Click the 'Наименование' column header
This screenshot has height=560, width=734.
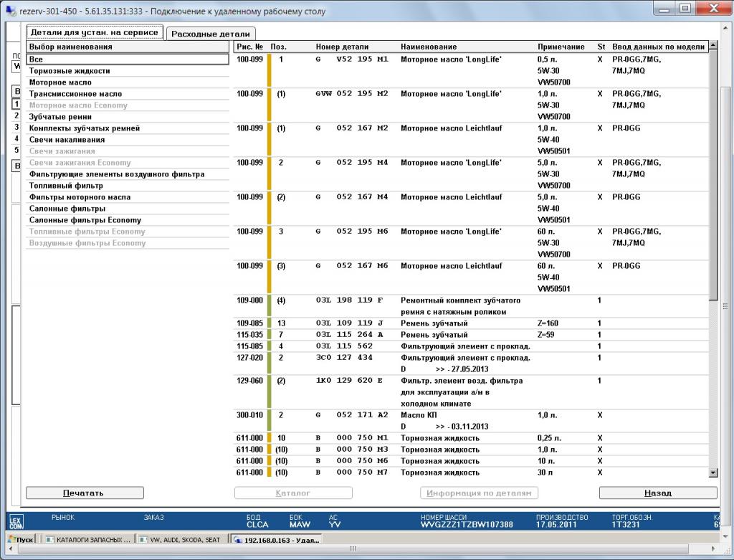point(429,47)
